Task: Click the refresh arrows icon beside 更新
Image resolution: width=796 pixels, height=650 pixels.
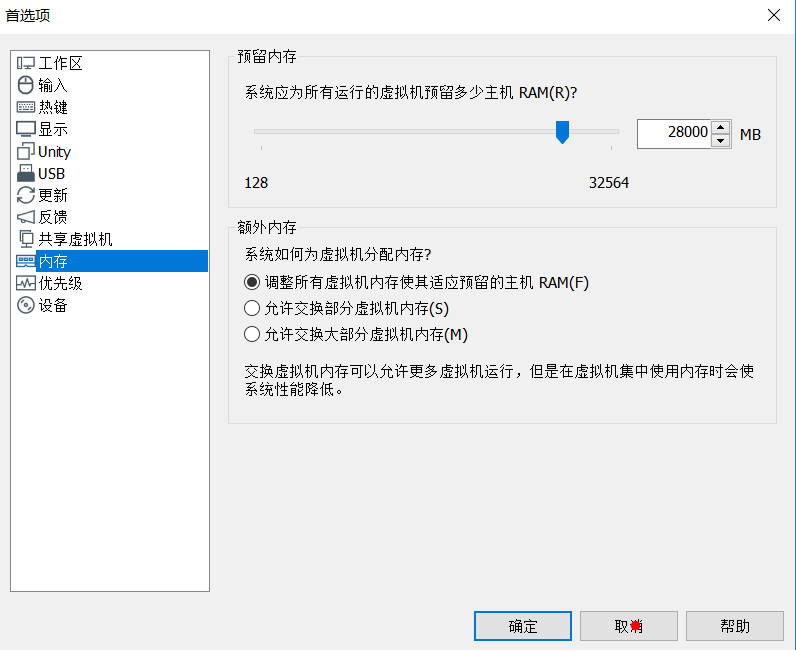Action: (x=25, y=195)
